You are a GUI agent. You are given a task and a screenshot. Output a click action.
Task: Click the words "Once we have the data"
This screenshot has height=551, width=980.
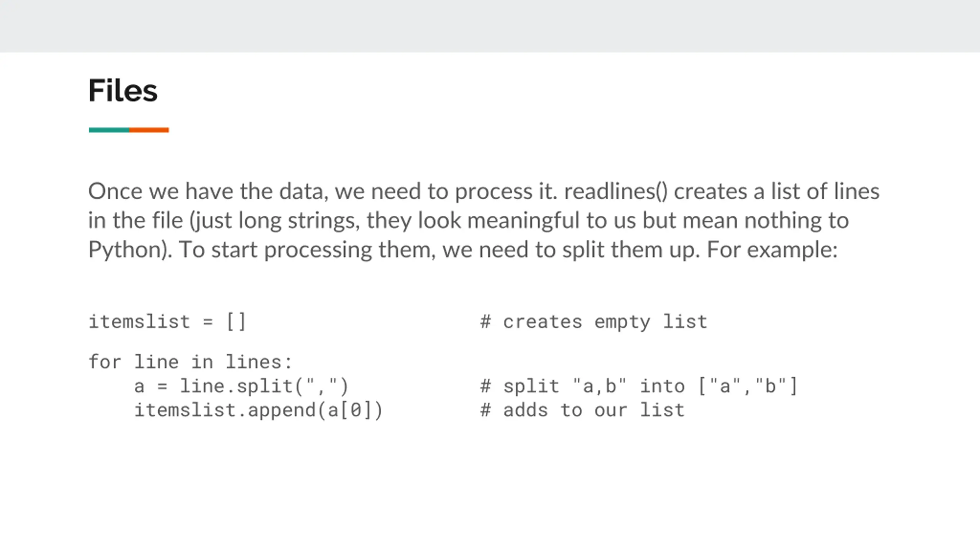(x=209, y=191)
